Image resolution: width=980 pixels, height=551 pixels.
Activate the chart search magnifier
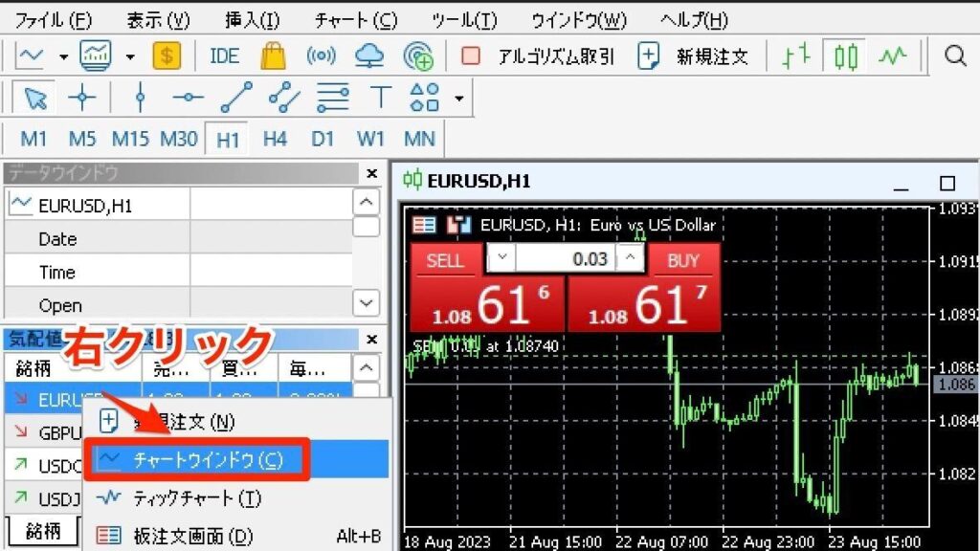[955, 55]
